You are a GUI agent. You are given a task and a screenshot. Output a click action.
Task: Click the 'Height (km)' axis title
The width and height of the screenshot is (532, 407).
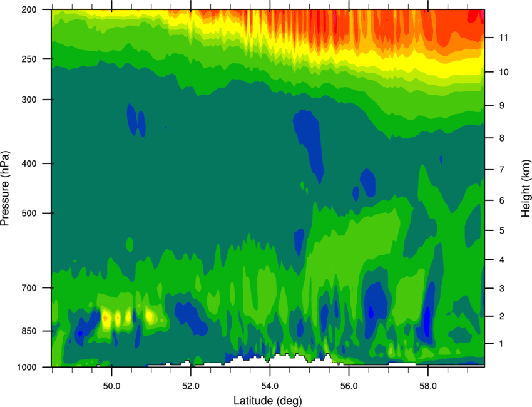click(x=526, y=188)
